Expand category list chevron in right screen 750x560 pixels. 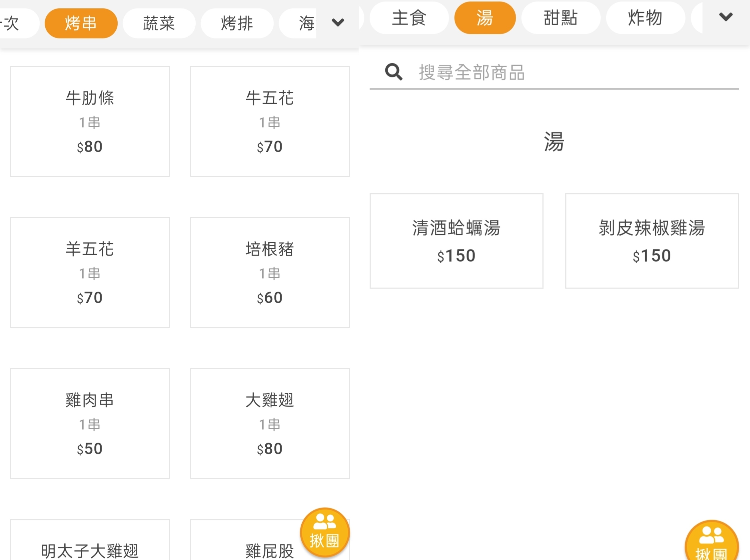click(x=726, y=17)
